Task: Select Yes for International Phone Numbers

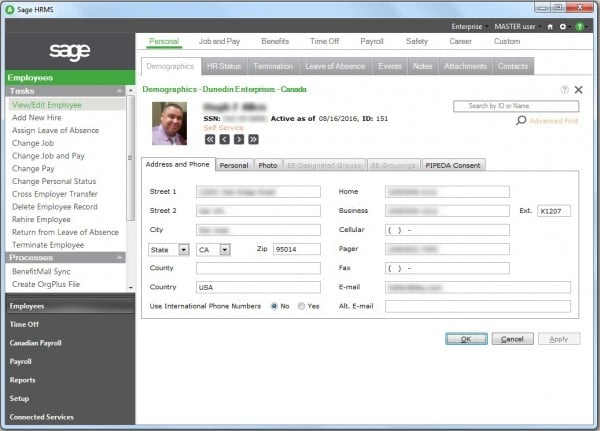Action: click(x=303, y=306)
